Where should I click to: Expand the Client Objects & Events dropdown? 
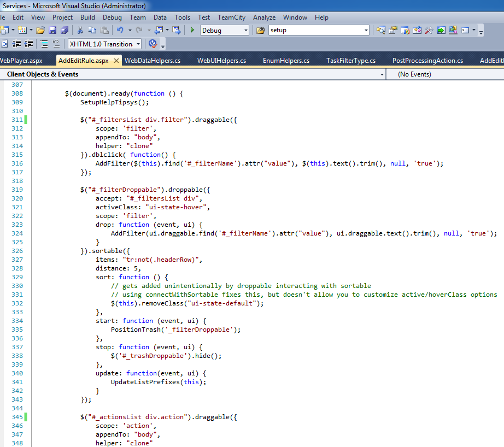coord(382,74)
